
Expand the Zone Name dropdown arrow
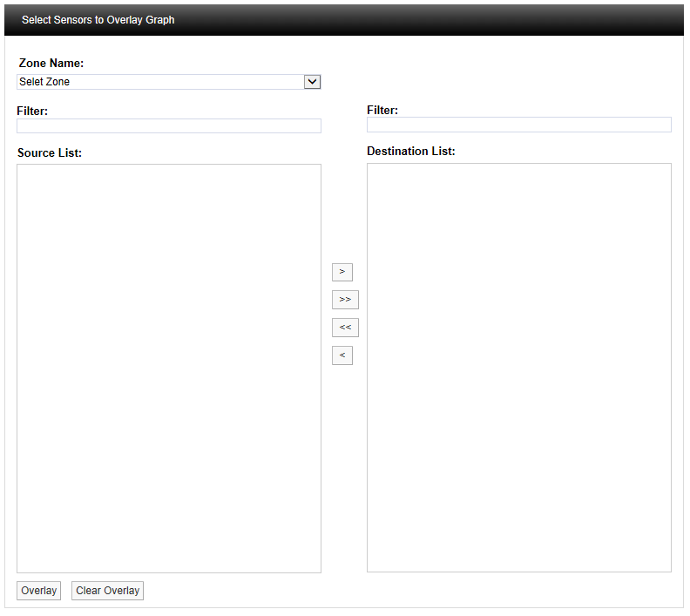point(313,82)
